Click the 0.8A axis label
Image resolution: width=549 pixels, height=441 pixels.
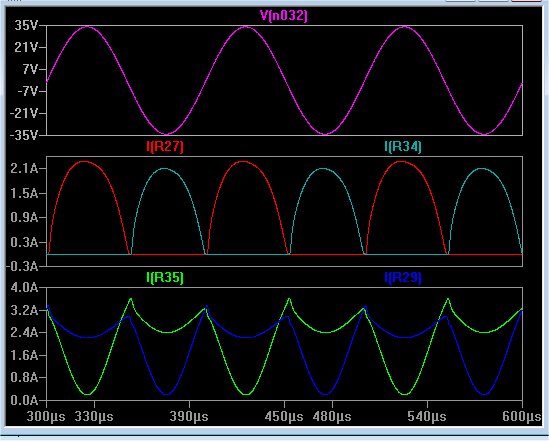tap(24, 378)
